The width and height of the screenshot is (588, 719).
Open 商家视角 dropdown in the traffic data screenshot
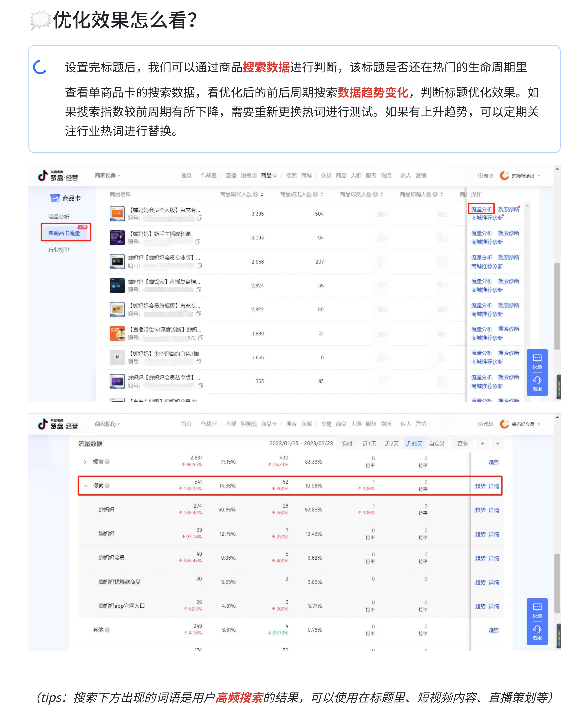pyautogui.click(x=107, y=424)
